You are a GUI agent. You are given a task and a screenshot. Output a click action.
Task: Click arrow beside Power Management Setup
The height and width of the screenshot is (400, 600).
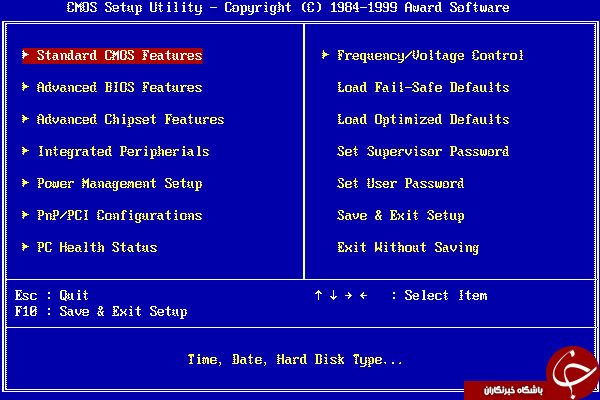click(25, 183)
